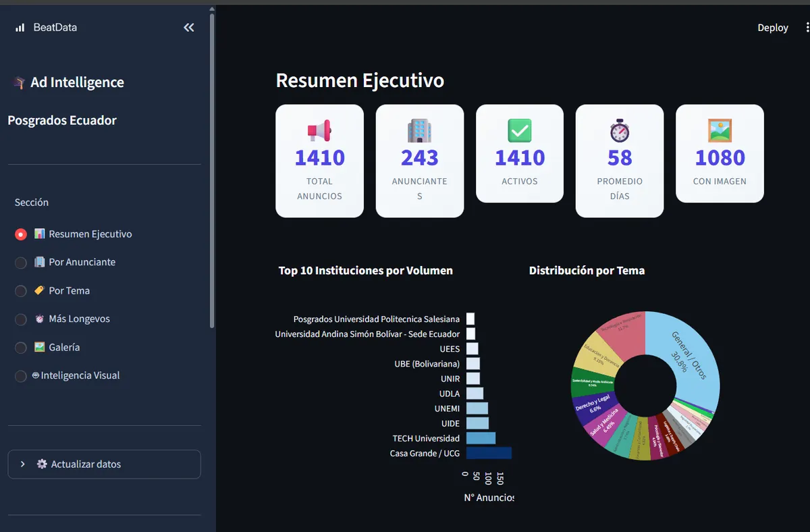Screen dimensions: 810x532
Task: Click the building icon on Anunciantes card
Action: pos(419,130)
